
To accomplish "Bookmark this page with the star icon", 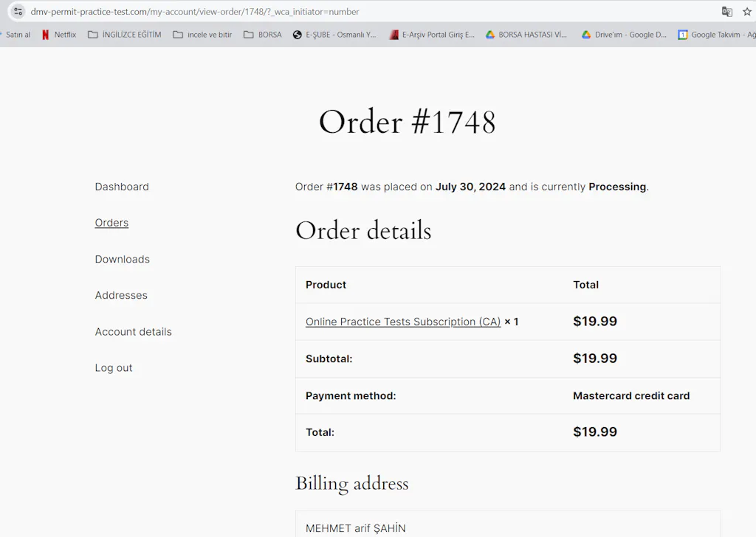I will tap(747, 12).
